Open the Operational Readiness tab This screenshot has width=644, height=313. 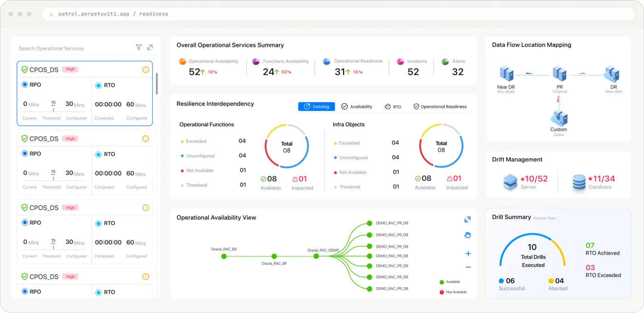[x=440, y=106]
